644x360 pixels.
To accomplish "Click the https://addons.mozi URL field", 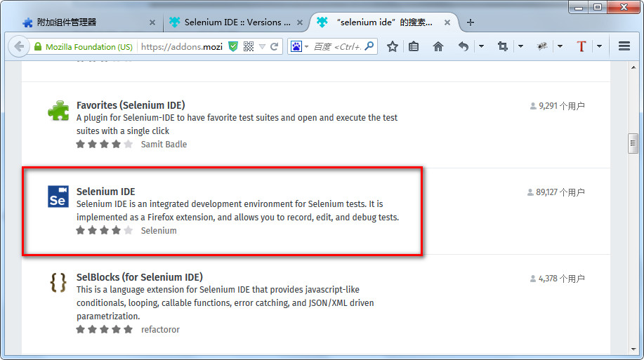I will 181,47.
